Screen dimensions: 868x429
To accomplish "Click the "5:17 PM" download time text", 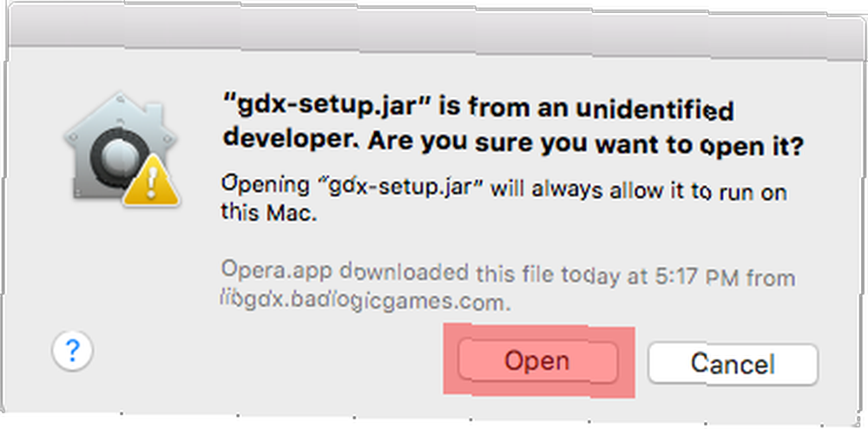I will click(x=698, y=276).
